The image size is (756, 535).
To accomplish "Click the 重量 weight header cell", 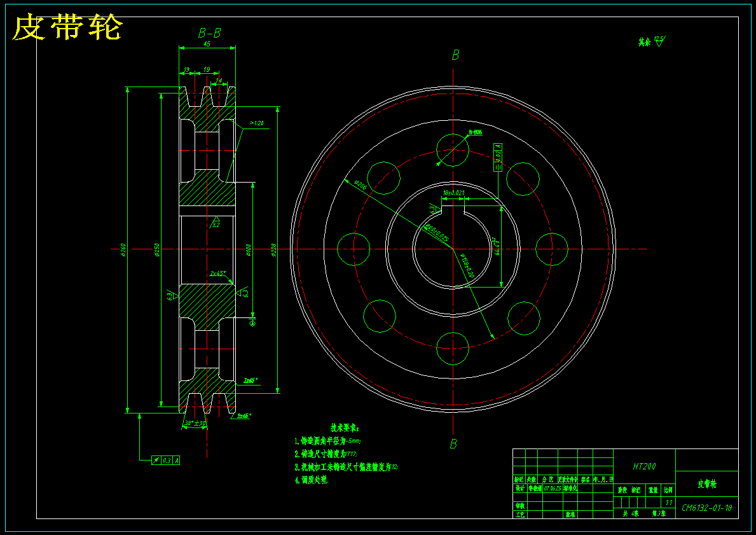I will (653, 490).
